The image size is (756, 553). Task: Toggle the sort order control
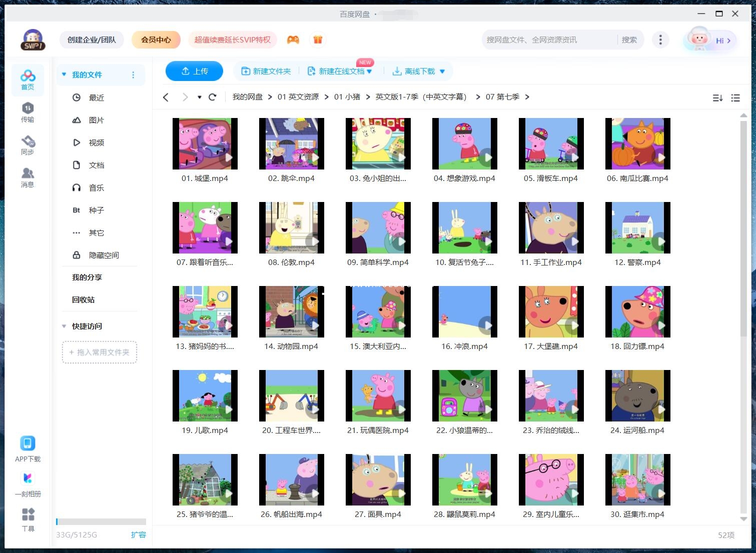coord(717,97)
